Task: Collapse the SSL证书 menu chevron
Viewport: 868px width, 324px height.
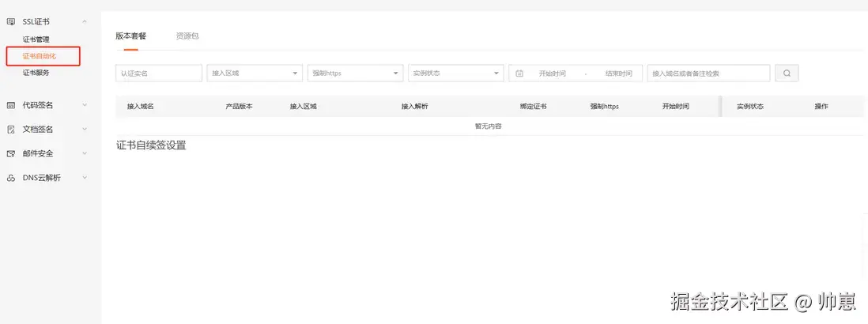Action: click(x=84, y=21)
